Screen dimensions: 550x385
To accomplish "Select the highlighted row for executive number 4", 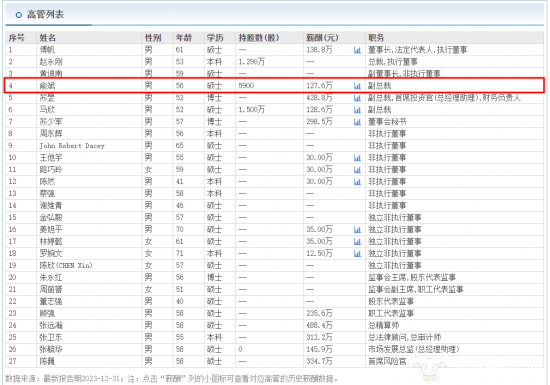I will pos(274,86).
